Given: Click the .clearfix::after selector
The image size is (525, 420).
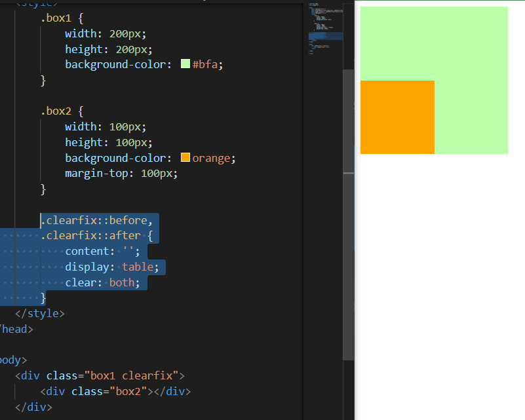Looking at the screenshot, I should tap(90, 236).
